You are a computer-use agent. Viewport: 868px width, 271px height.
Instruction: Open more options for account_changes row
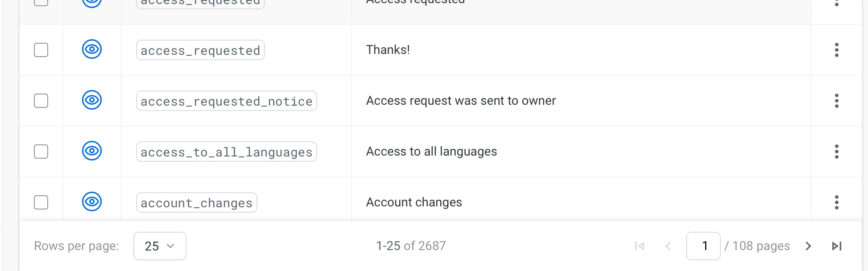point(836,202)
